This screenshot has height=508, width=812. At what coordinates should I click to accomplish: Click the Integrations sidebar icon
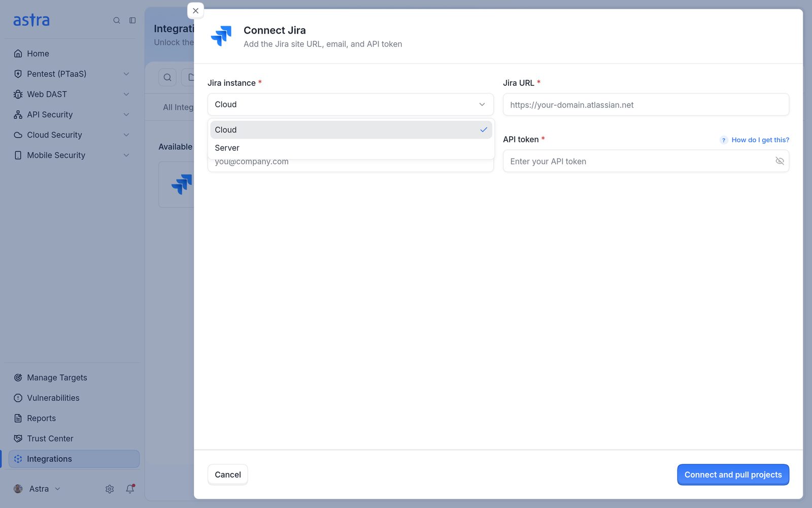point(18,459)
